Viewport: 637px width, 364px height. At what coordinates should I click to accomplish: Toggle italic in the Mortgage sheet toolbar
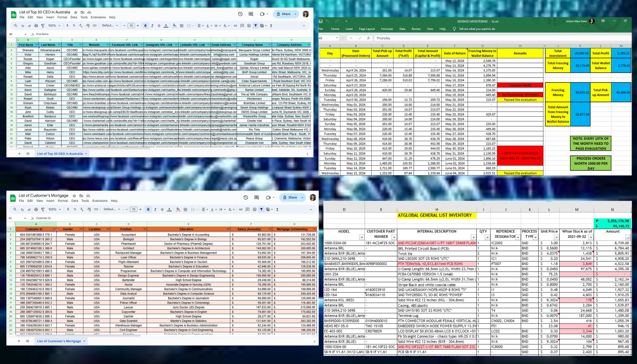point(155,210)
